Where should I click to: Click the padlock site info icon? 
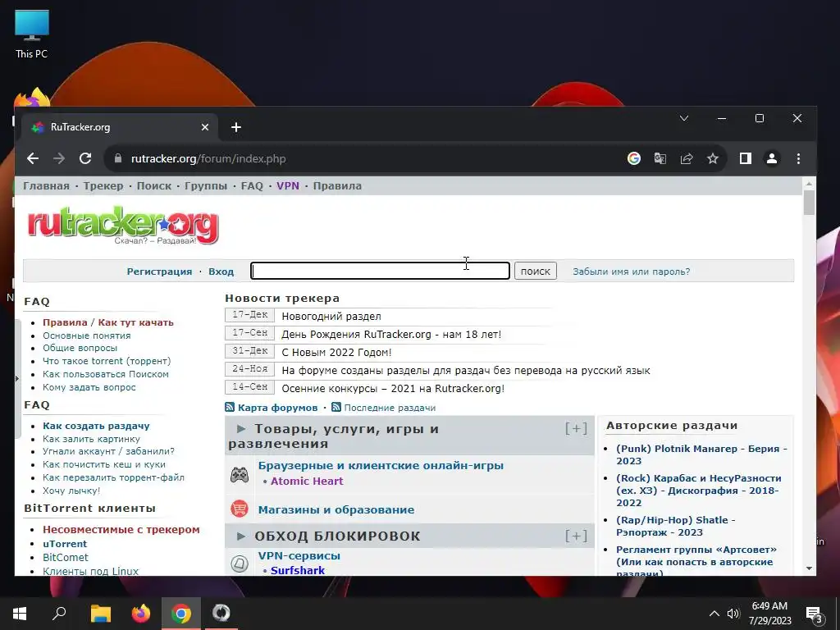click(118, 158)
